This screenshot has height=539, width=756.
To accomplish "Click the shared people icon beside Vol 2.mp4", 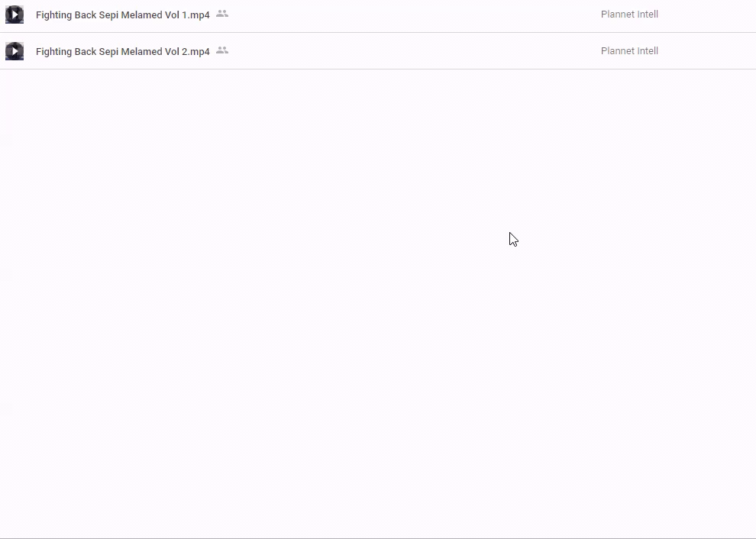I will click(x=221, y=50).
